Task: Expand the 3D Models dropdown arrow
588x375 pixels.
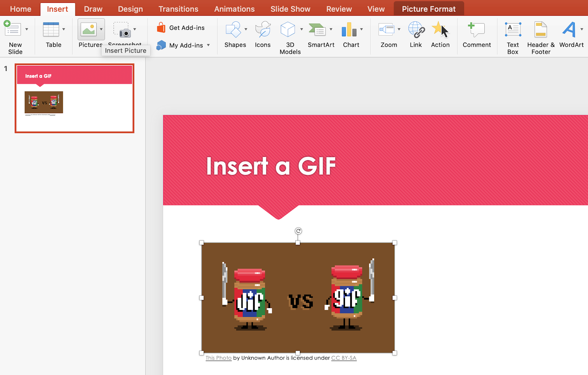Action: pyautogui.click(x=301, y=29)
